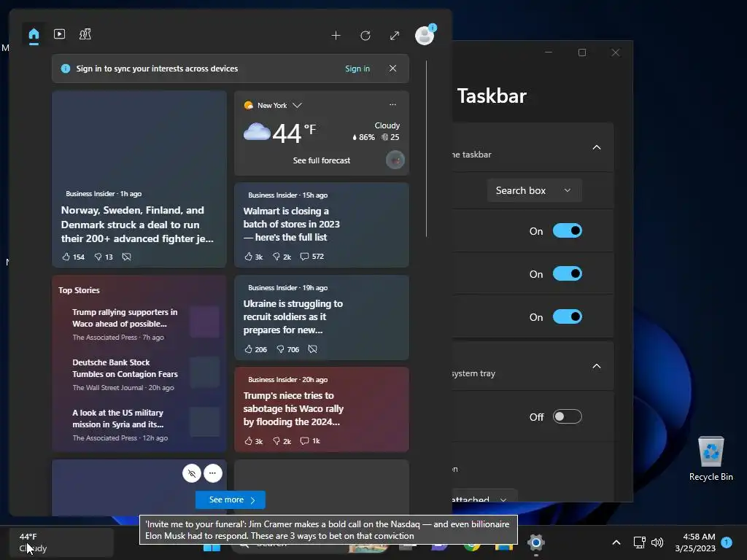Open the profile avatar settings
747x560 pixels.
425,35
